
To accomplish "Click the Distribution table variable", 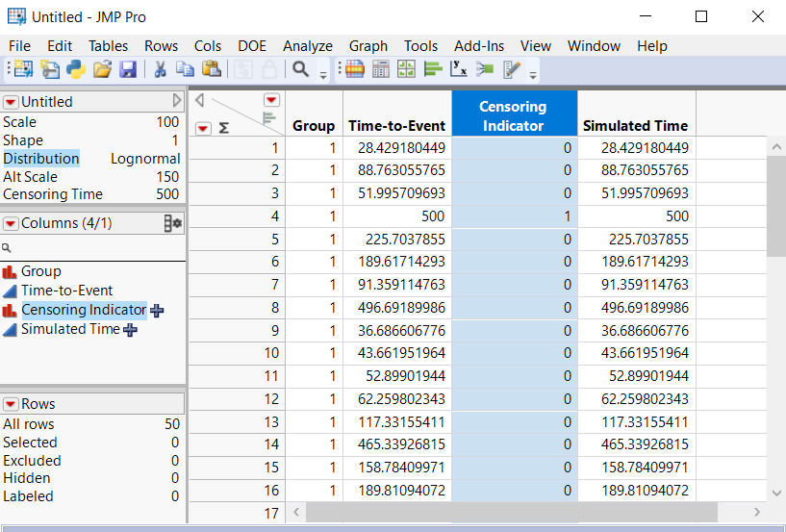I will point(41,159).
